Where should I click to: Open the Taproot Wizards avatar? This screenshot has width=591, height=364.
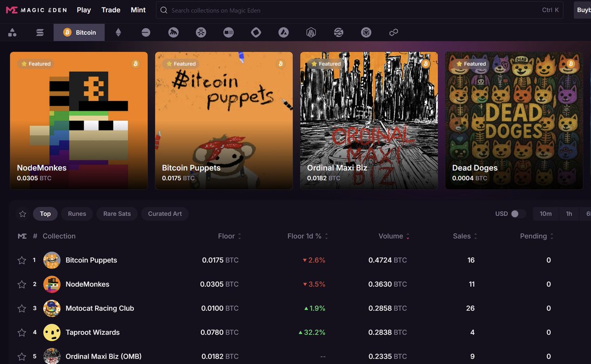pos(52,332)
